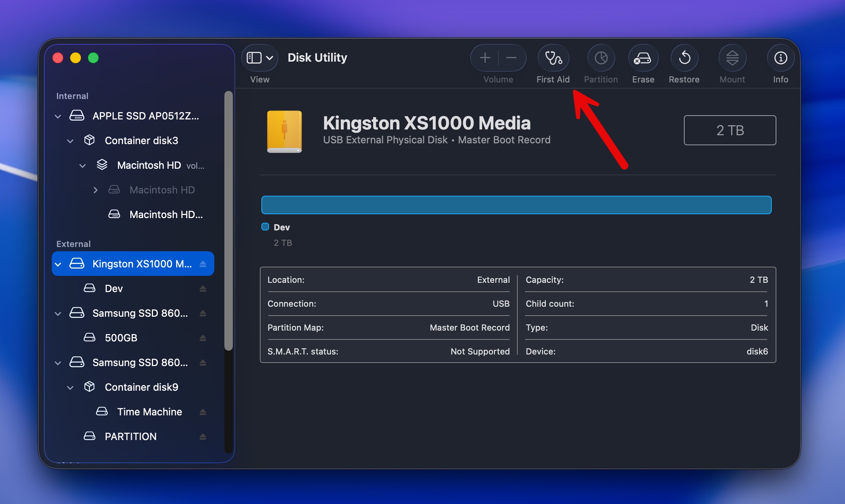Eject the PARTITION volume

pyautogui.click(x=203, y=437)
